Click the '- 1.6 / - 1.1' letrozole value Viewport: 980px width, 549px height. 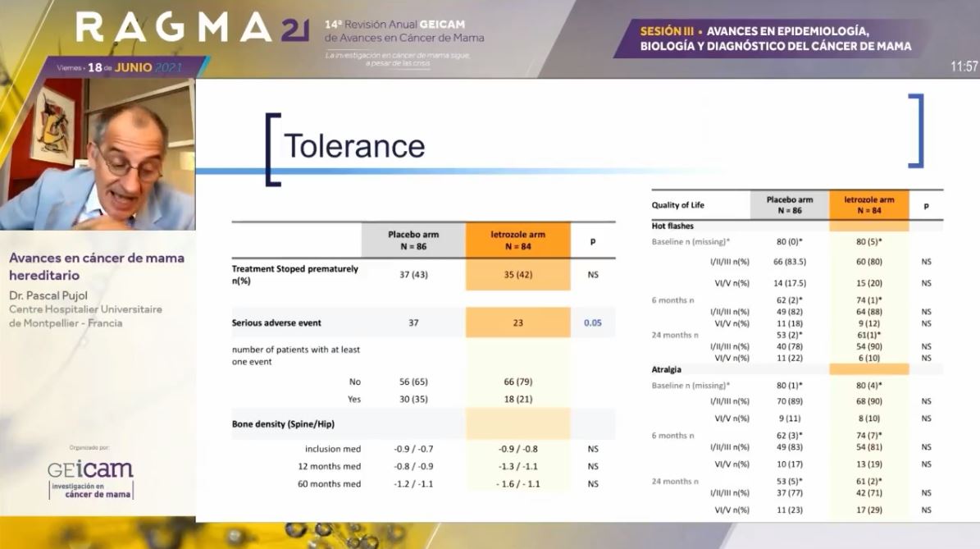517,484
